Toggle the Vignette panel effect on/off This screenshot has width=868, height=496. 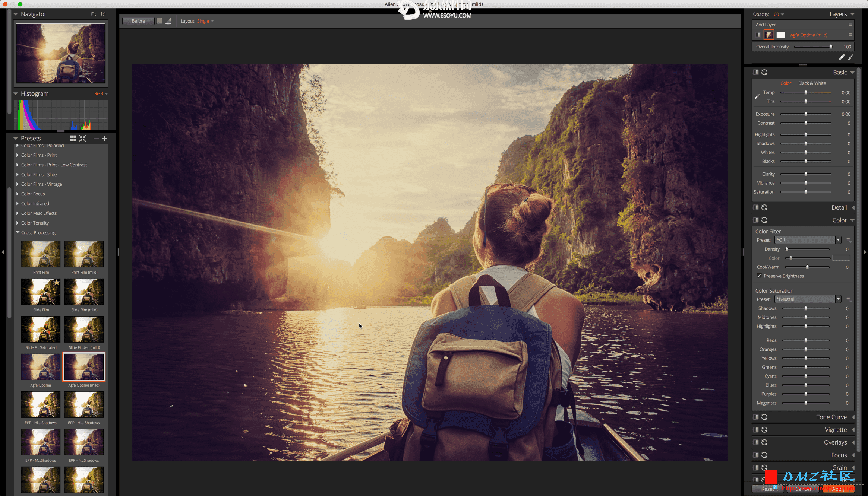tap(755, 430)
